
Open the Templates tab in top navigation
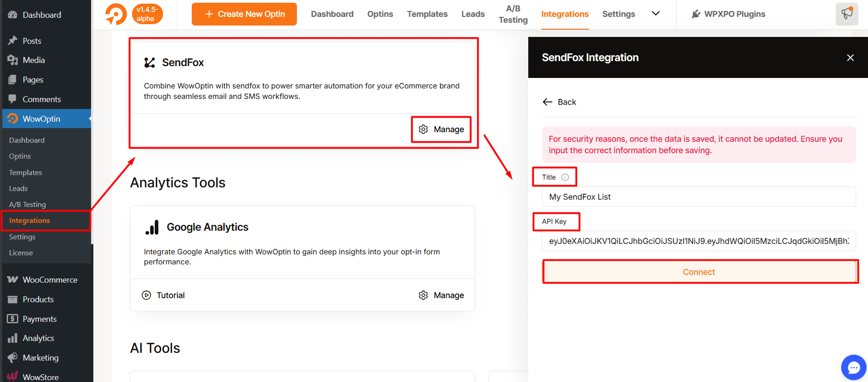(427, 14)
